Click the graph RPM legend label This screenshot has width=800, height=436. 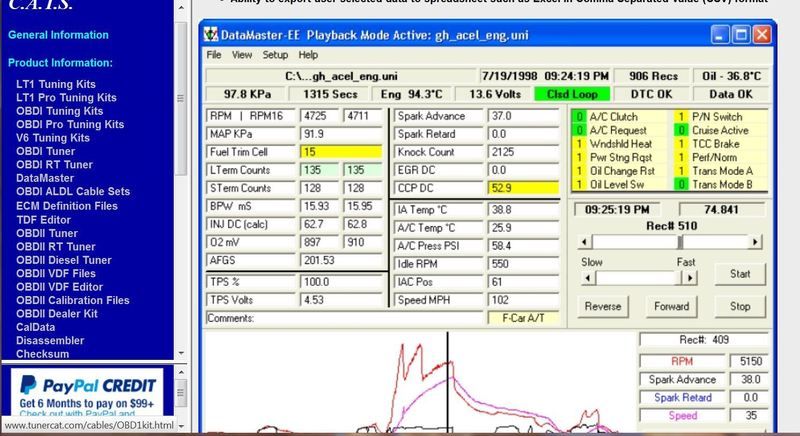point(682,362)
